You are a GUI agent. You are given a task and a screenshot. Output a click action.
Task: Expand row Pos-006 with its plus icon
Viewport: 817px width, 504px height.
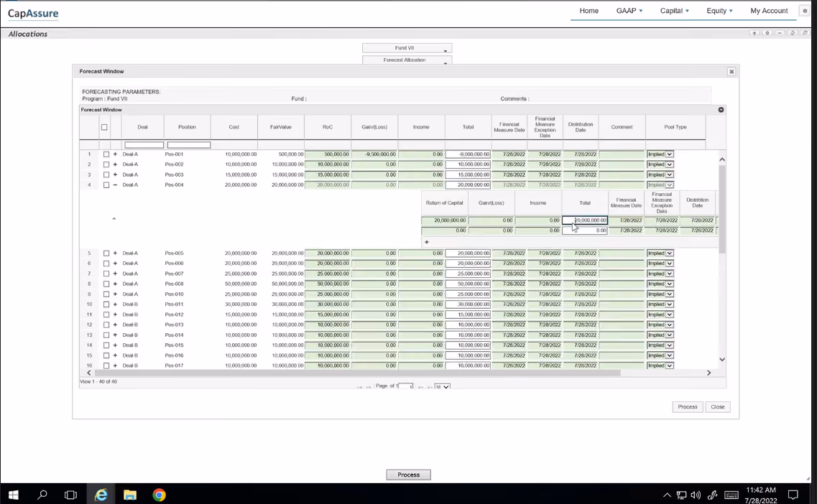point(115,263)
